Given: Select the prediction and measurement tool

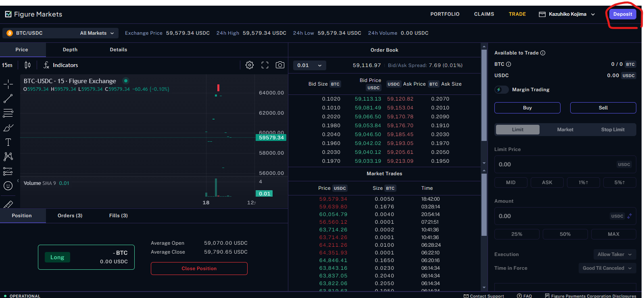Looking at the screenshot, I should coord(8,171).
